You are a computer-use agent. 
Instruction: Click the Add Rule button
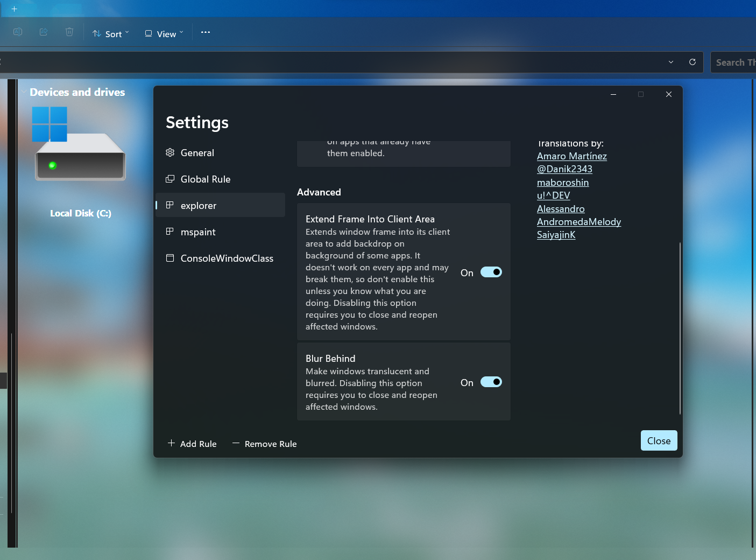(x=192, y=444)
